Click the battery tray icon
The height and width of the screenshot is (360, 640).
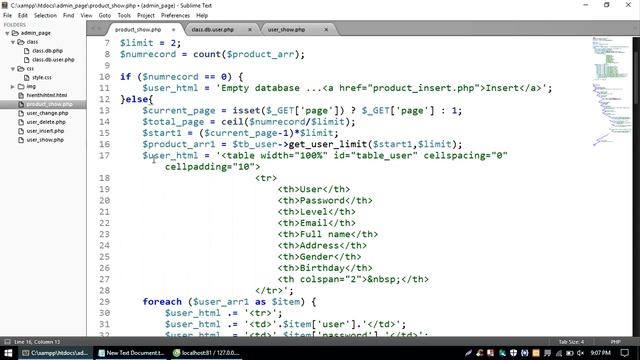click(x=570, y=353)
